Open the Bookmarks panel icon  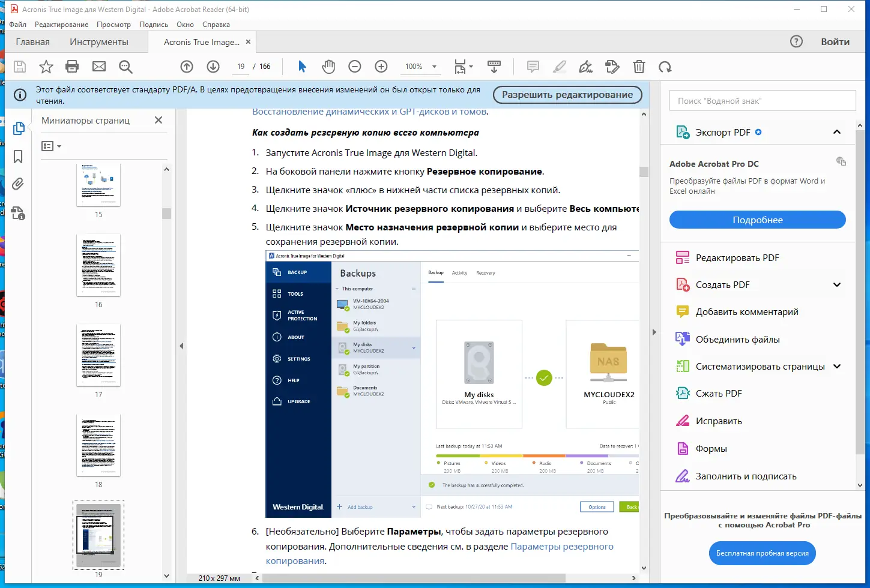pos(18,157)
